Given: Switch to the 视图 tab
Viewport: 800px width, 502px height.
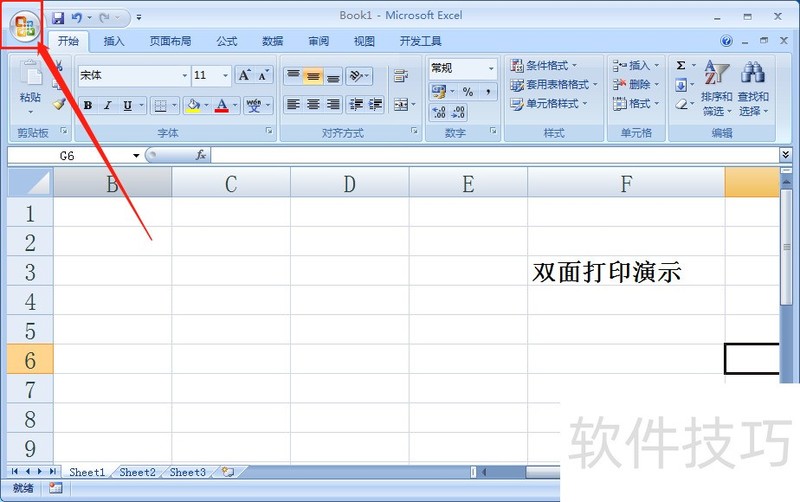Looking at the screenshot, I should 364,41.
